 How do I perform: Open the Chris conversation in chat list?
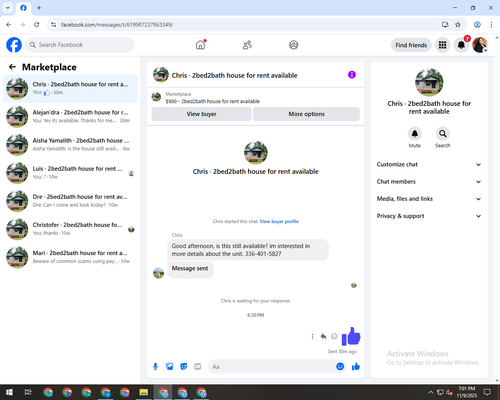[70, 89]
